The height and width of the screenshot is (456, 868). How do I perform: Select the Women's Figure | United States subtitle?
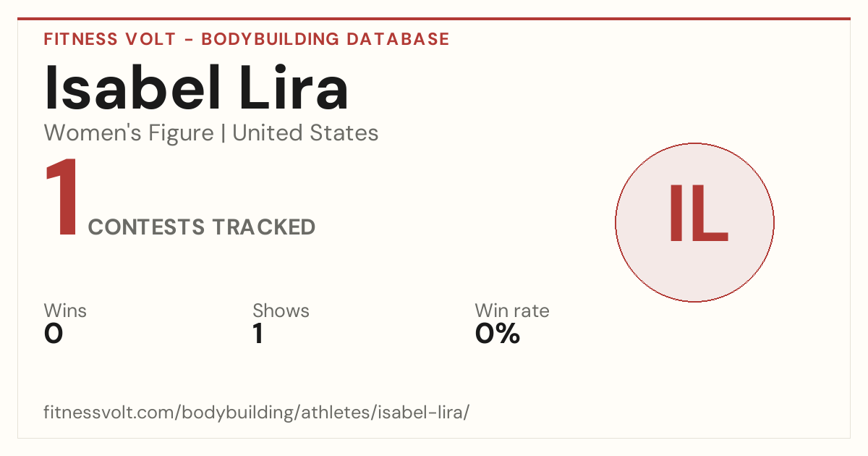(211, 133)
